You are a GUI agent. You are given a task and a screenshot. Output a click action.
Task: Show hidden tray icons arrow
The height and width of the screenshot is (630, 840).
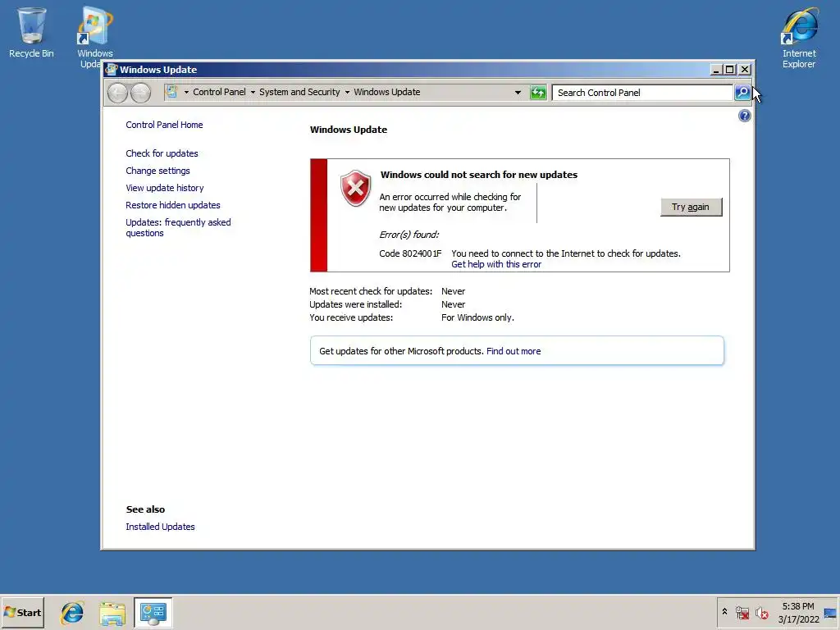724,612
